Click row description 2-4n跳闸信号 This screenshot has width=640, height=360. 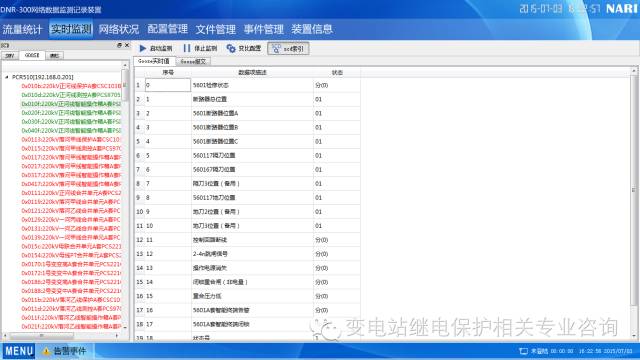click(210, 254)
